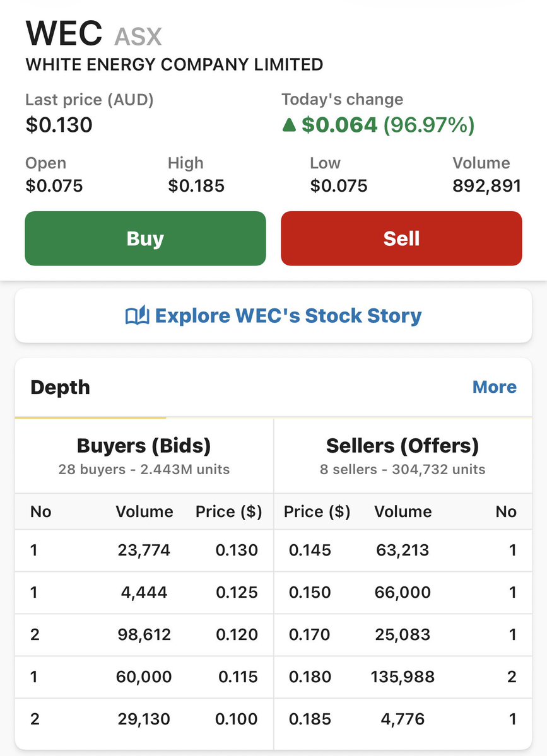This screenshot has height=756, width=547.
Task: Click the green up-triangle change indicator
Action: (289, 125)
